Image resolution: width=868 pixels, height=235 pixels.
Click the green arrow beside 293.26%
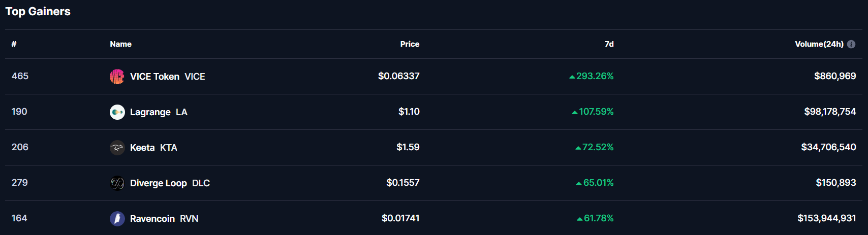[572, 77]
